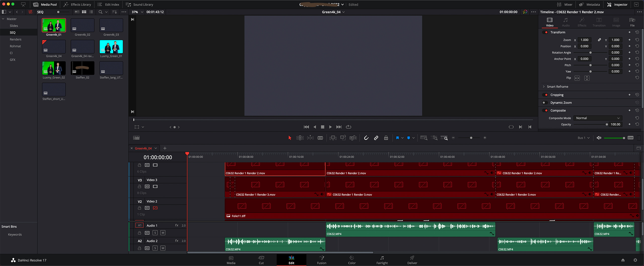Toggle the Effects Library panel
The width and height of the screenshot is (644, 266).
pyautogui.click(x=77, y=5)
